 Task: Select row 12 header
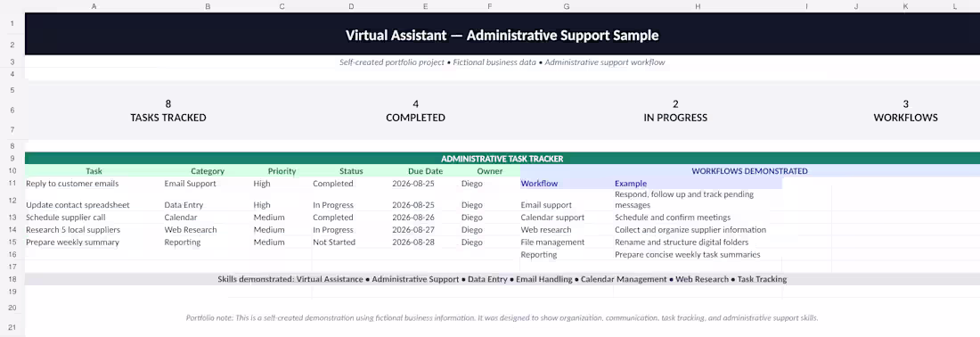coord(12,200)
